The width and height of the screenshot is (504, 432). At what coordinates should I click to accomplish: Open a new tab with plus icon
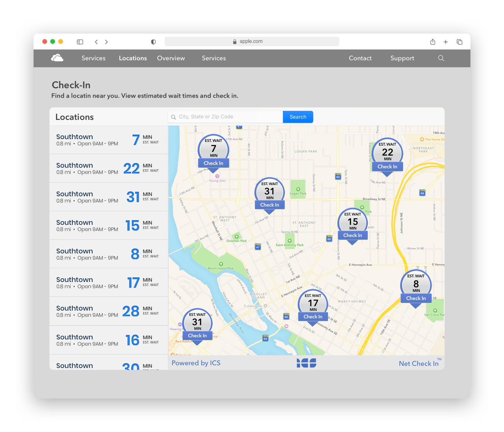pyautogui.click(x=446, y=42)
